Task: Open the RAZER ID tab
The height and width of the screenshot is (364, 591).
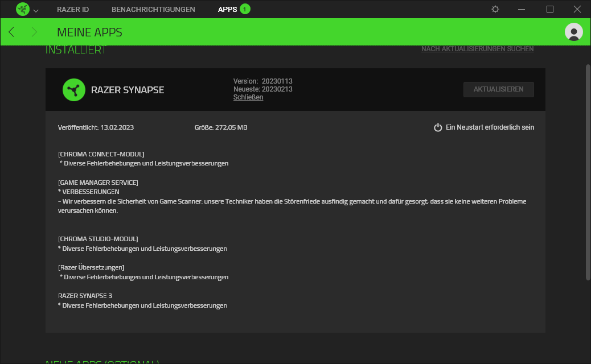Action: 73,10
